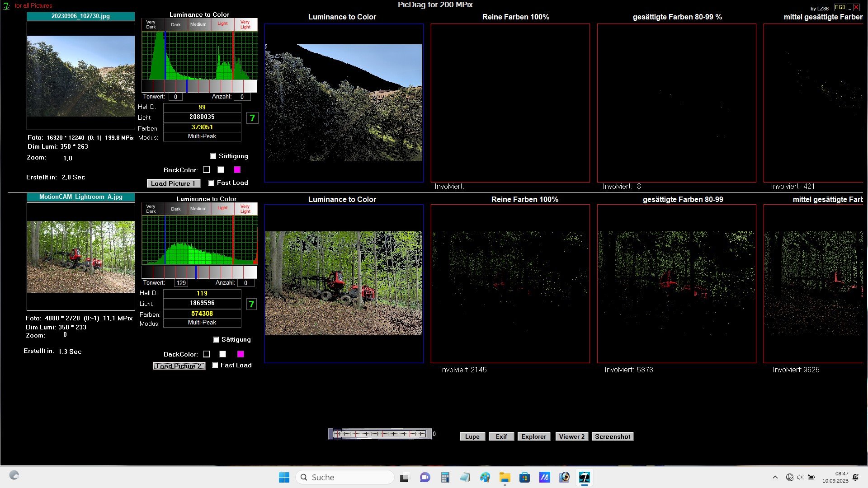
Task: Select the Very Light tab in the top histogram
Action: pyautogui.click(x=245, y=24)
